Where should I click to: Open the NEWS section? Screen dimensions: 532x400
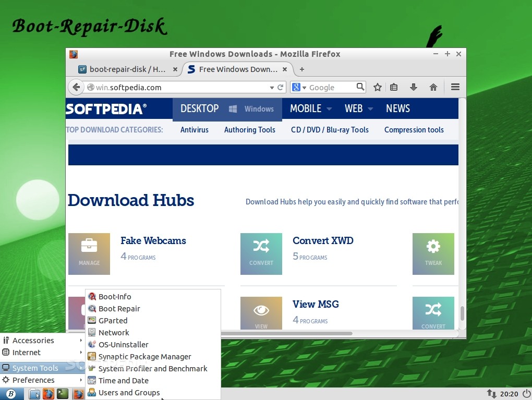[397, 108]
